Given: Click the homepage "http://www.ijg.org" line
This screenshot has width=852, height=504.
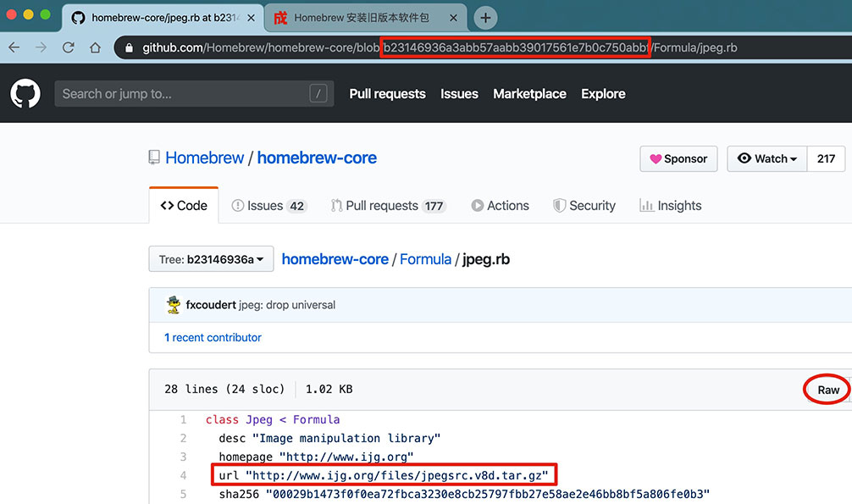Looking at the screenshot, I should pyautogui.click(x=316, y=457).
